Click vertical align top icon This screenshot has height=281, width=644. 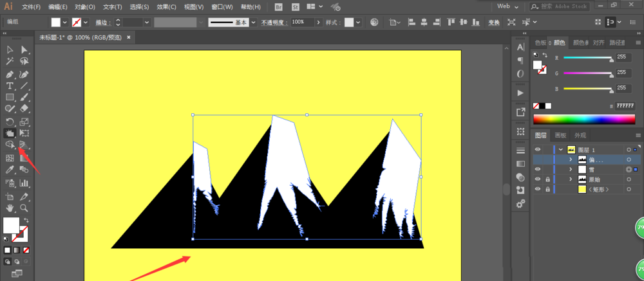451,22
